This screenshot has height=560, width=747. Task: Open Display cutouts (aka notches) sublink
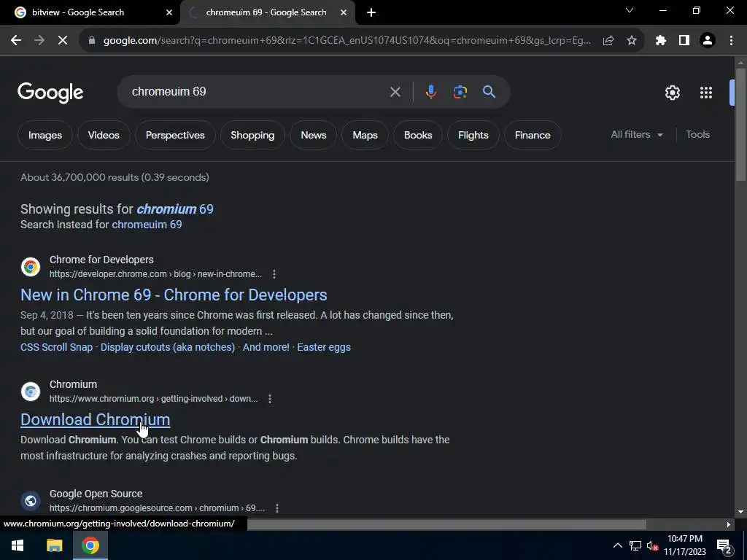pos(168,347)
